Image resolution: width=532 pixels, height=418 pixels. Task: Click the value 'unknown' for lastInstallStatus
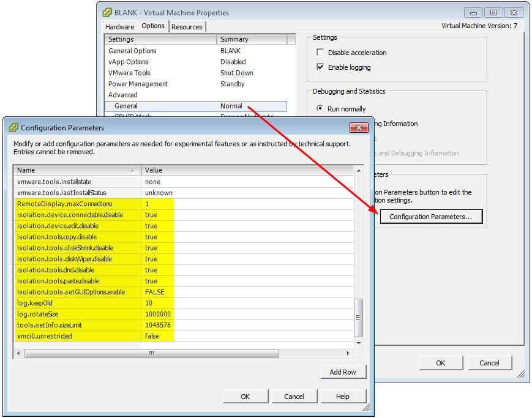pos(159,193)
